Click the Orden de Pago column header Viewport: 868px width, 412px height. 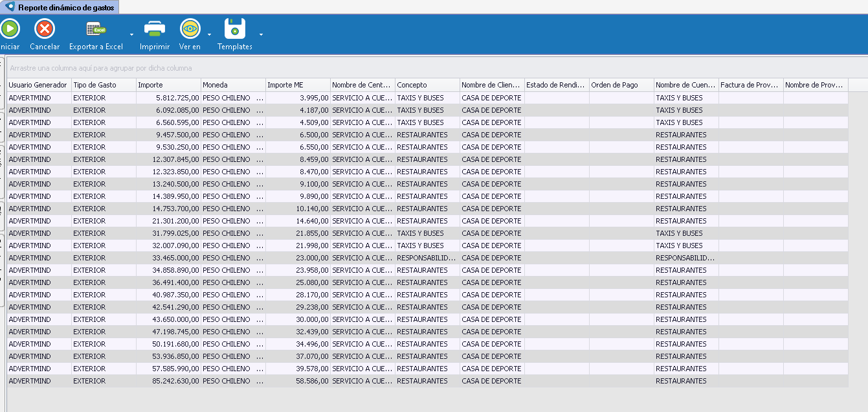click(621, 85)
